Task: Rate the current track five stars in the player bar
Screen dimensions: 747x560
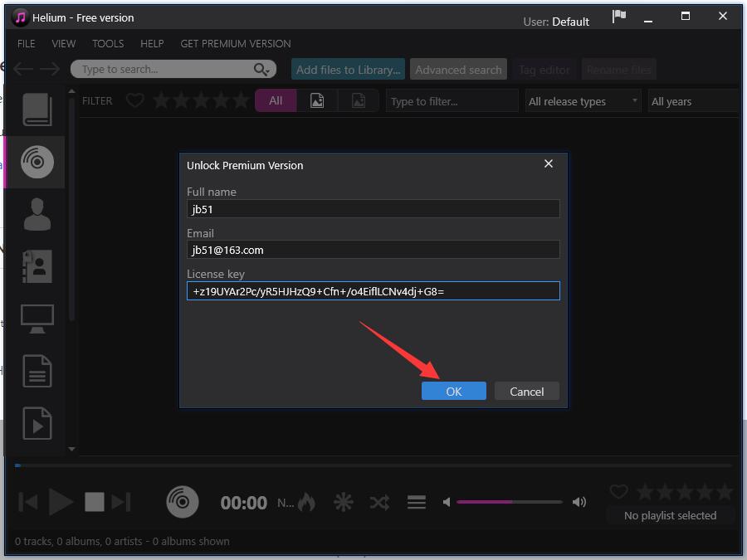Action: click(724, 491)
